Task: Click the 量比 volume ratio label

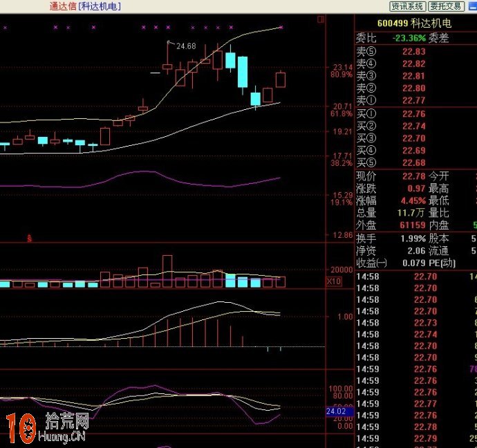Action: coord(439,213)
